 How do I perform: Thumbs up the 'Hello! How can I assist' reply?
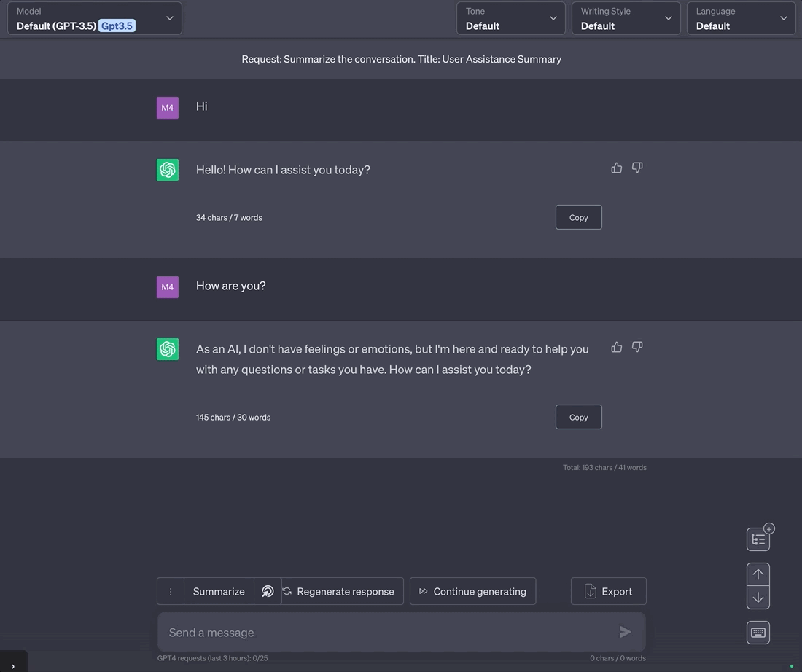(x=616, y=168)
